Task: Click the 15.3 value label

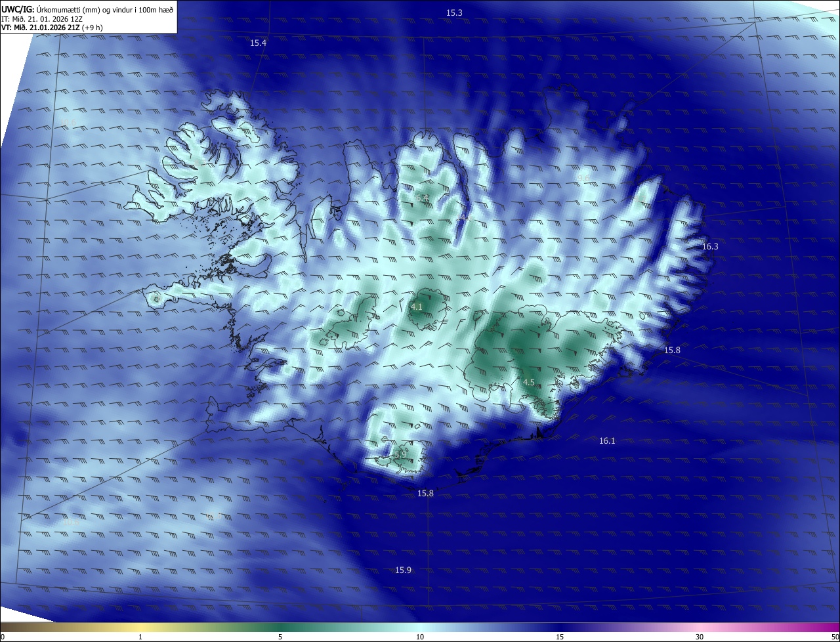Action: tap(454, 12)
